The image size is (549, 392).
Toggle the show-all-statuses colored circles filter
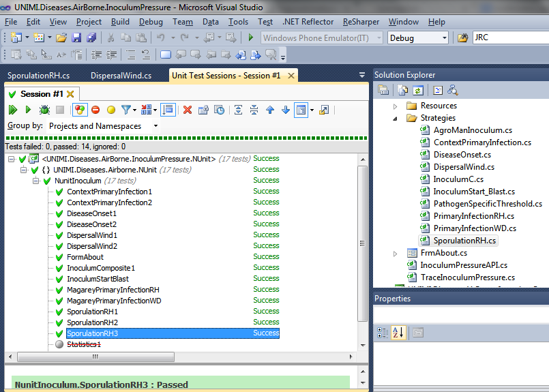(x=80, y=110)
